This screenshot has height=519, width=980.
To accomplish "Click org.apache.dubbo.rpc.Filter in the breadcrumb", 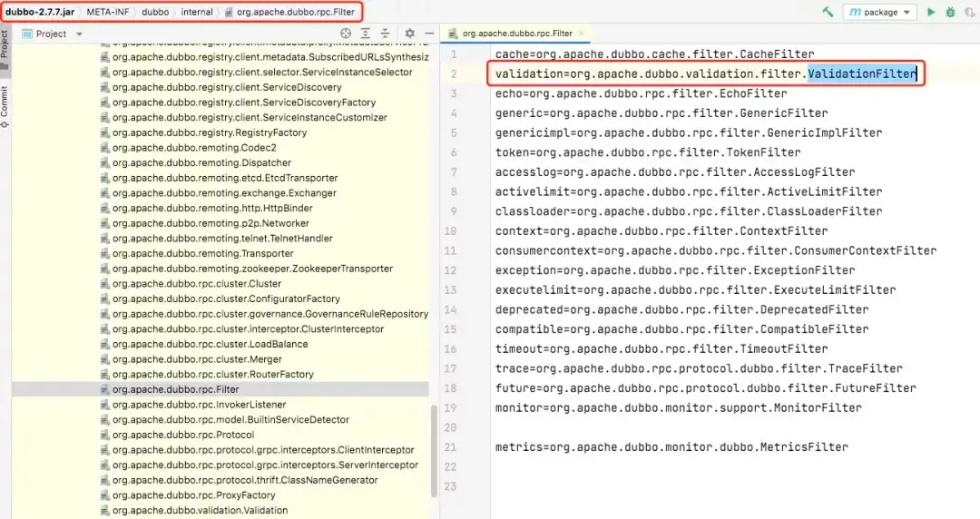I will click(x=295, y=12).
